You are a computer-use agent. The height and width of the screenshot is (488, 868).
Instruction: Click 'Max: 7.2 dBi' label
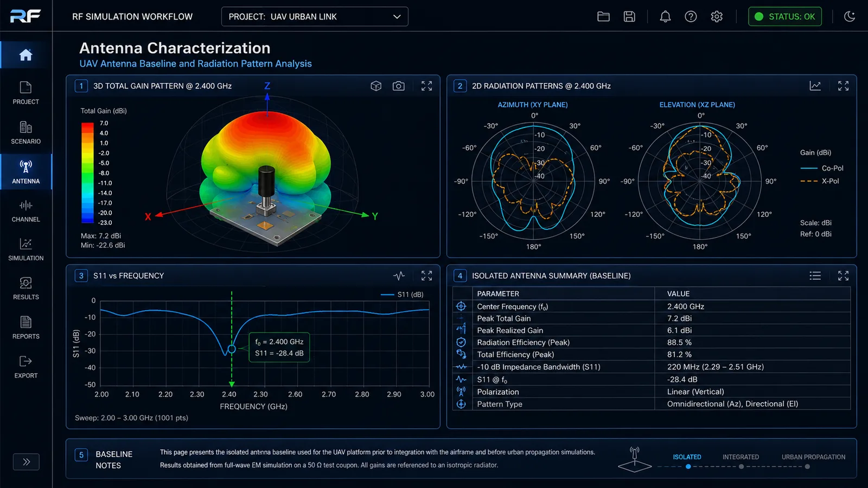[x=101, y=236]
